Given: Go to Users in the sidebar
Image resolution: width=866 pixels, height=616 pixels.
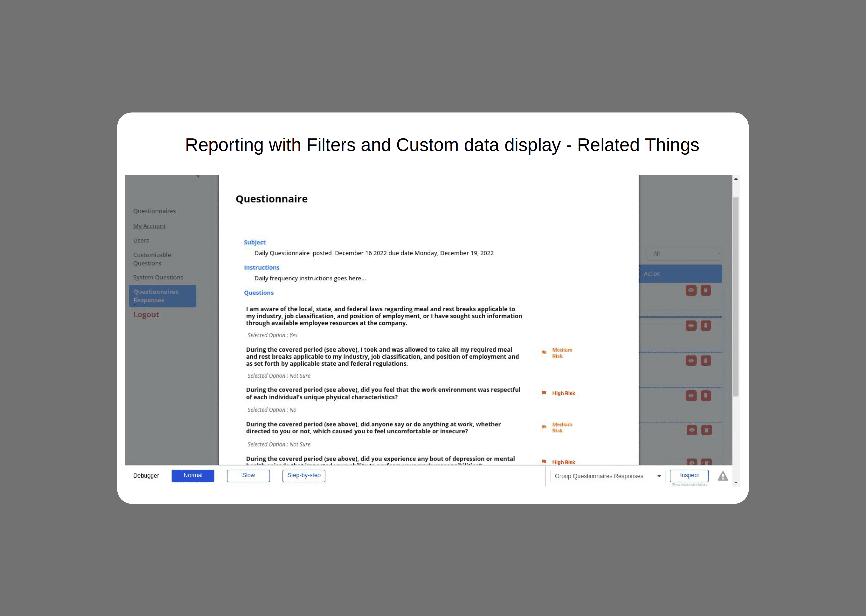Looking at the screenshot, I should (141, 240).
